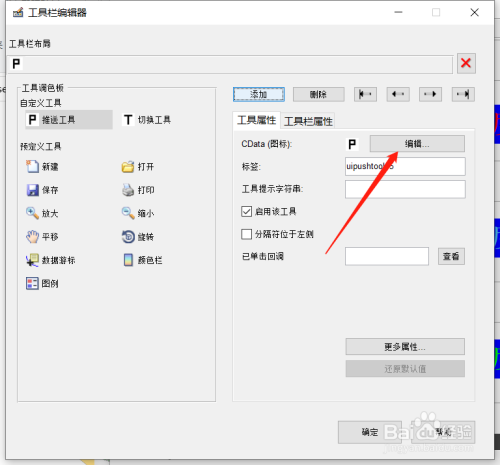Click the red X delete toolbar button

[466, 63]
